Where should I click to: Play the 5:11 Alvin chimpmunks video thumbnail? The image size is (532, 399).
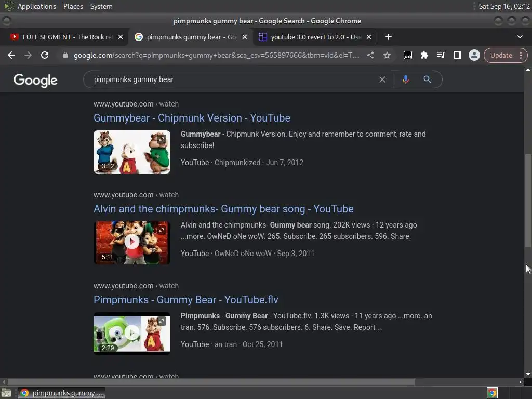132,242
